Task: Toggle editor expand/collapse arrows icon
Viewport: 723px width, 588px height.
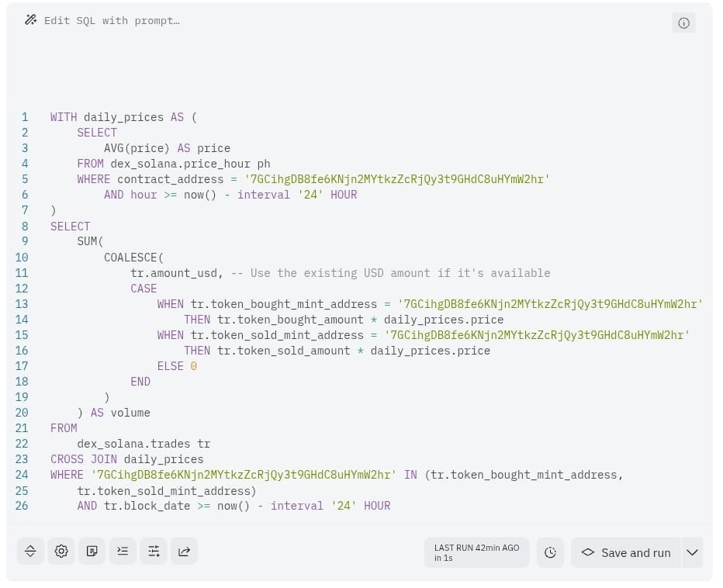Action: [x=30, y=551]
